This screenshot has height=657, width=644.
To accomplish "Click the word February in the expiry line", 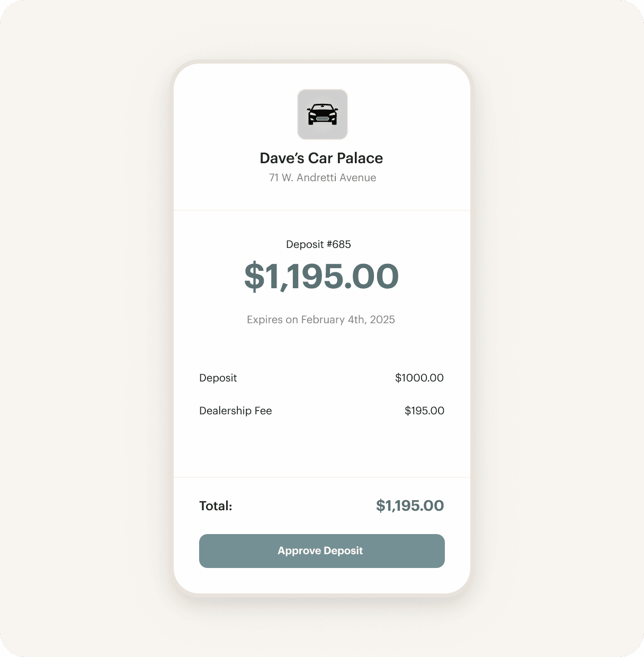I will pyautogui.click(x=323, y=319).
